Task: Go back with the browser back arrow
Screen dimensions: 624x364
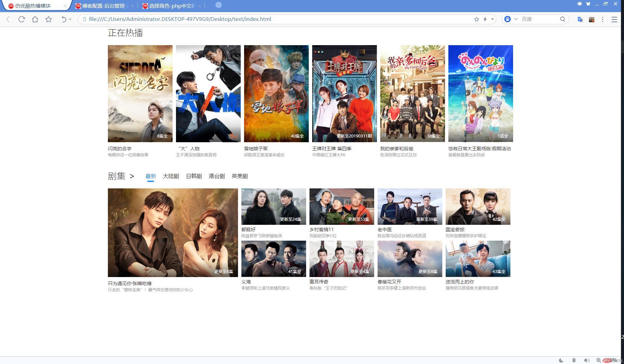Action: [x=8, y=19]
